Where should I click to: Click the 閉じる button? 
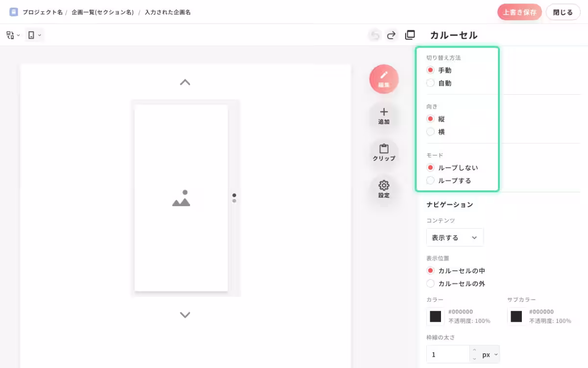click(x=563, y=12)
